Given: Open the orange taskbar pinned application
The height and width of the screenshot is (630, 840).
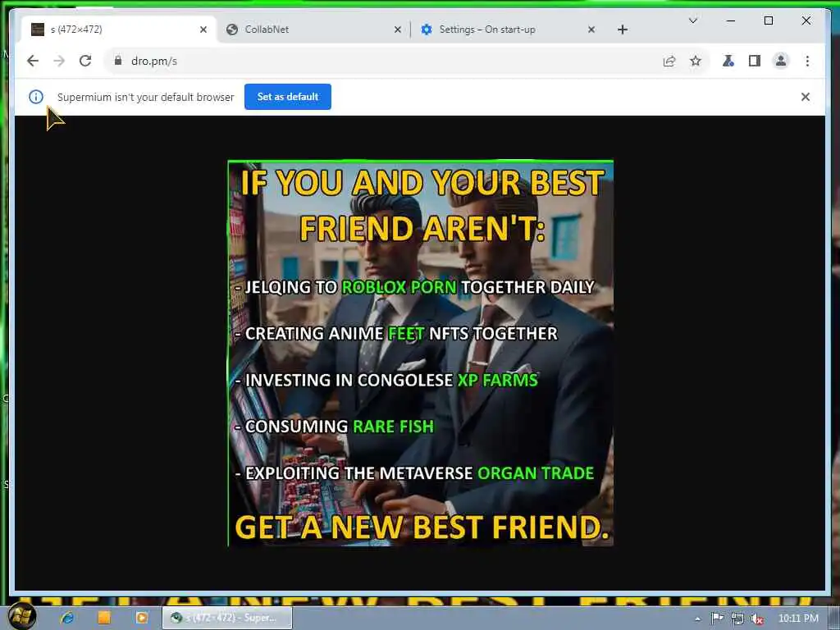Looking at the screenshot, I should tap(104, 618).
